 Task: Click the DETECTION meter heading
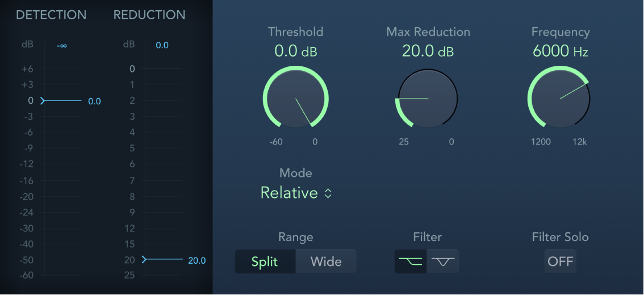coord(51,15)
